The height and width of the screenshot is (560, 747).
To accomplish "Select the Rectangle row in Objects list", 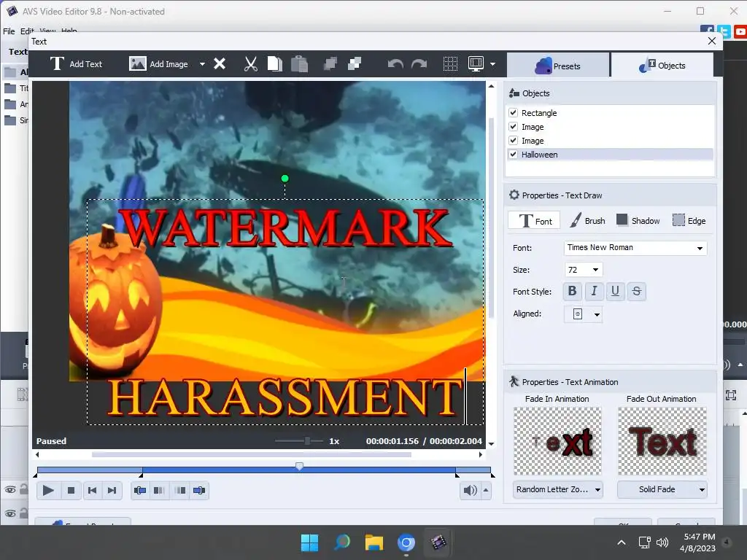I will pos(610,113).
